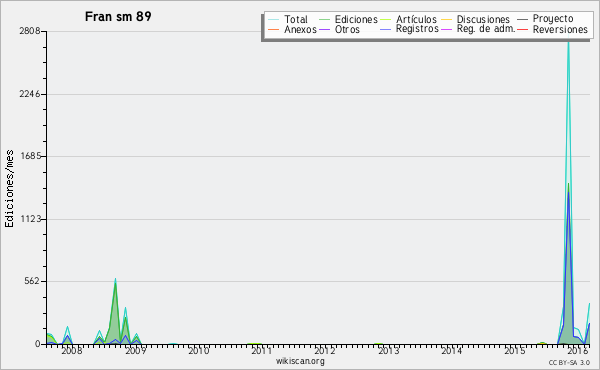Click the 2014 x-axis label
The image size is (600, 370).
click(452, 351)
